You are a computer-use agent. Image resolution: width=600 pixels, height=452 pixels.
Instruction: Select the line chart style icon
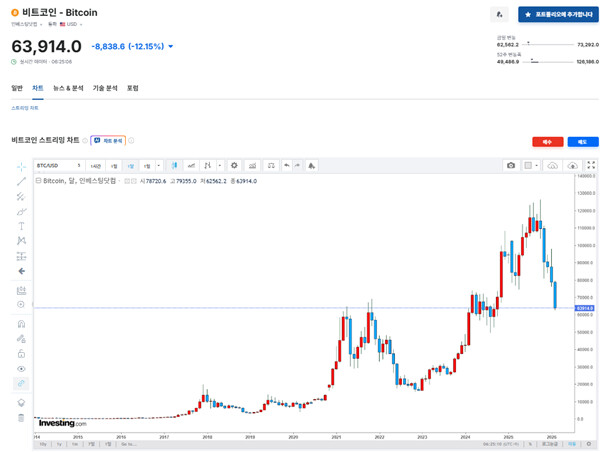click(191, 166)
